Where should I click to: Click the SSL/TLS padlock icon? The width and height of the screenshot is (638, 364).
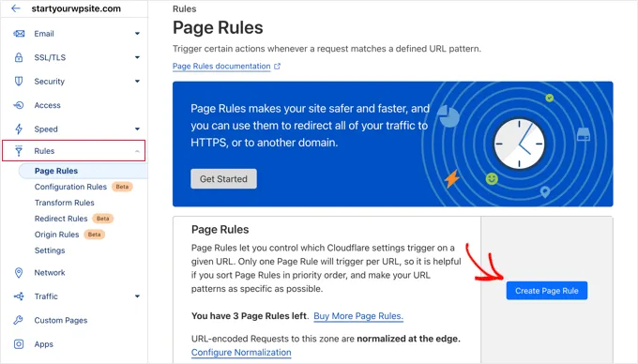point(19,57)
